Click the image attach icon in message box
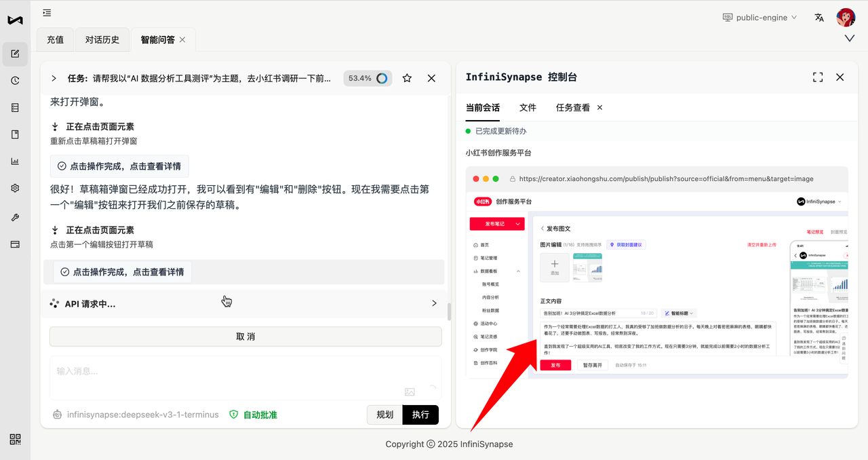The width and height of the screenshot is (868, 460). (x=410, y=391)
